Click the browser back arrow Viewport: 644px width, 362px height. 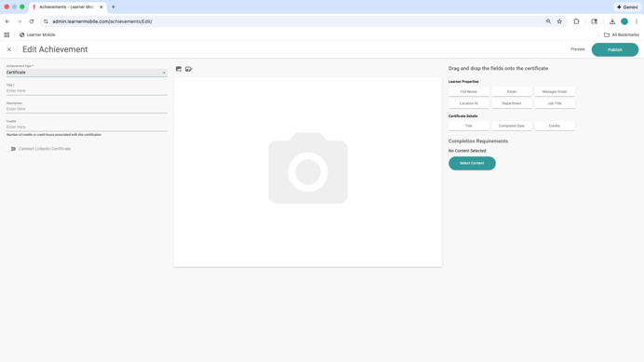pyautogui.click(x=7, y=21)
